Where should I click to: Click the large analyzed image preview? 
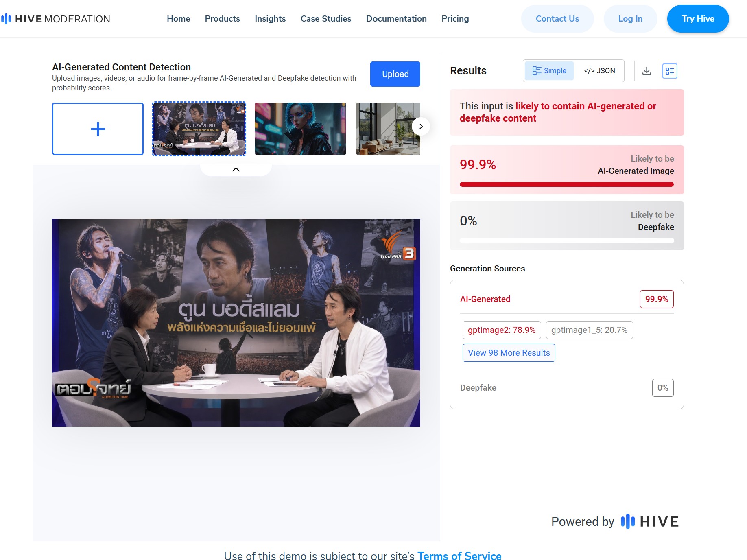click(236, 322)
